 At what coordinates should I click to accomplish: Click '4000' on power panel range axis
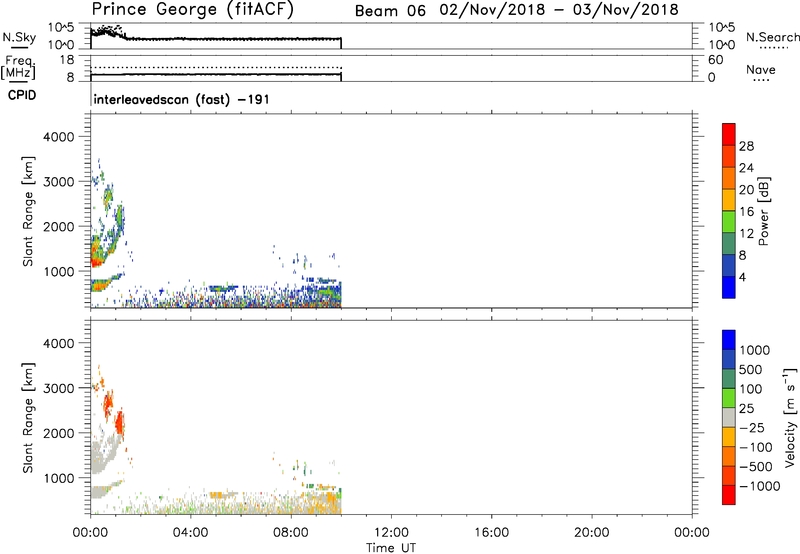[58, 137]
